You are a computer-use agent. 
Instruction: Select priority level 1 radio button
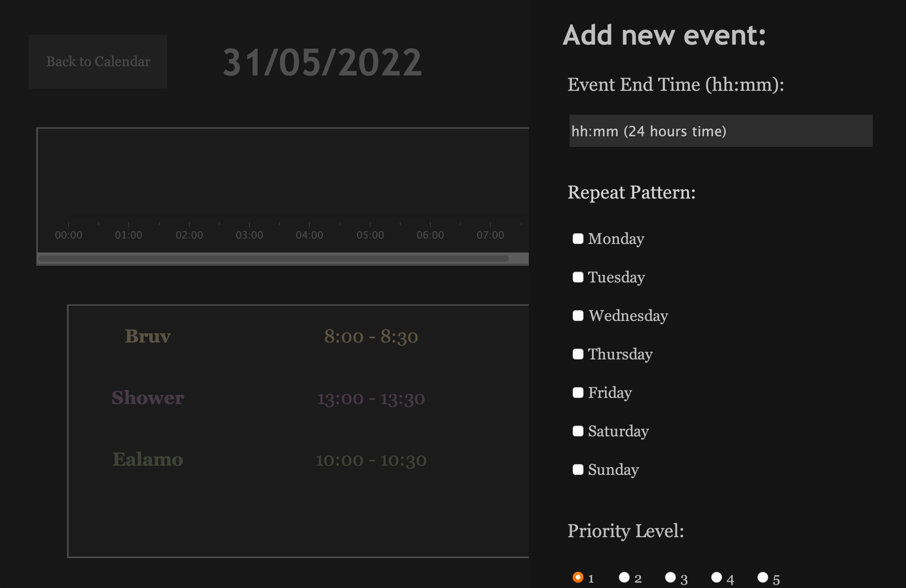(x=578, y=577)
